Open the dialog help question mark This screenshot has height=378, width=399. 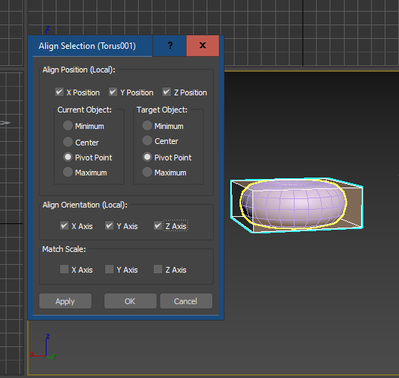click(x=170, y=46)
